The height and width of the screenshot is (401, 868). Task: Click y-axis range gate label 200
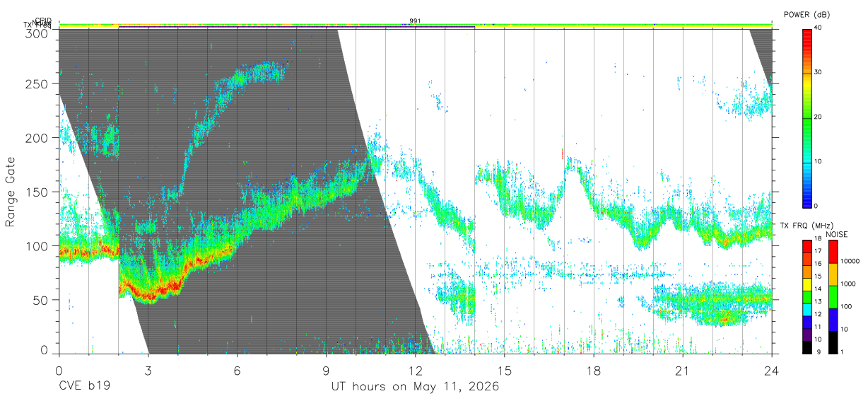35,137
